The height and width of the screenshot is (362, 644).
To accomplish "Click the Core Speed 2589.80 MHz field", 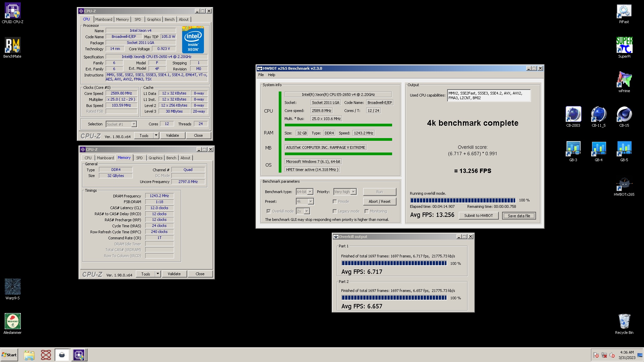I will click(x=121, y=93).
